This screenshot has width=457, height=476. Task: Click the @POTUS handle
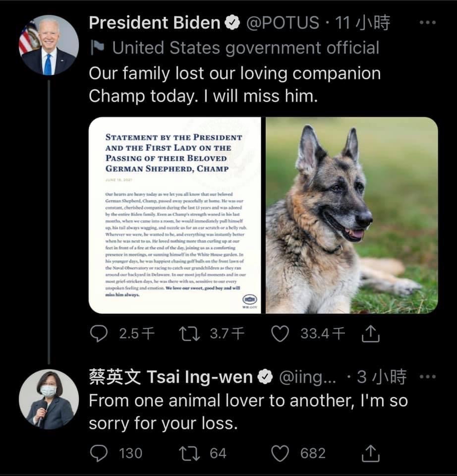click(x=283, y=23)
